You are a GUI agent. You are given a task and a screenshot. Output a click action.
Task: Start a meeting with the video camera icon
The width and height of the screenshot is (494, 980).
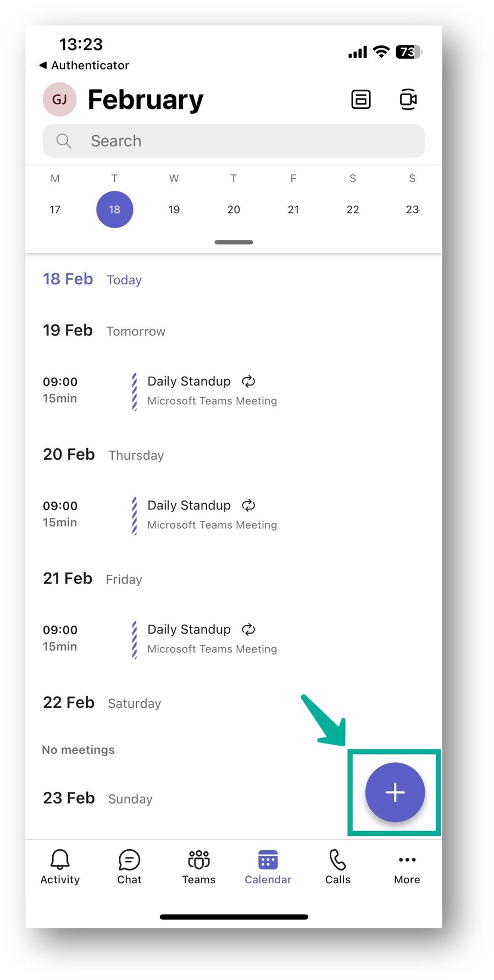(408, 100)
